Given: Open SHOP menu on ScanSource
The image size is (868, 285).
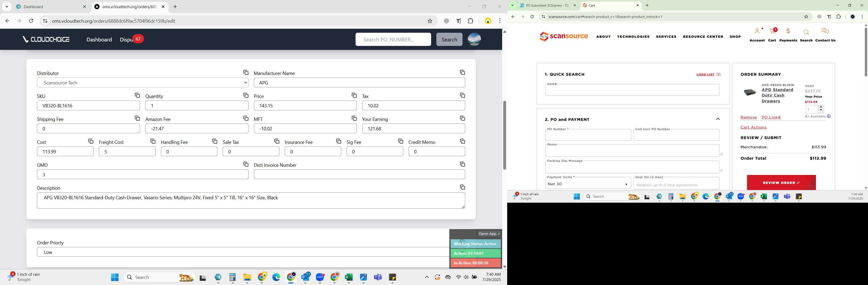Looking at the screenshot, I should pyautogui.click(x=735, y=37).
